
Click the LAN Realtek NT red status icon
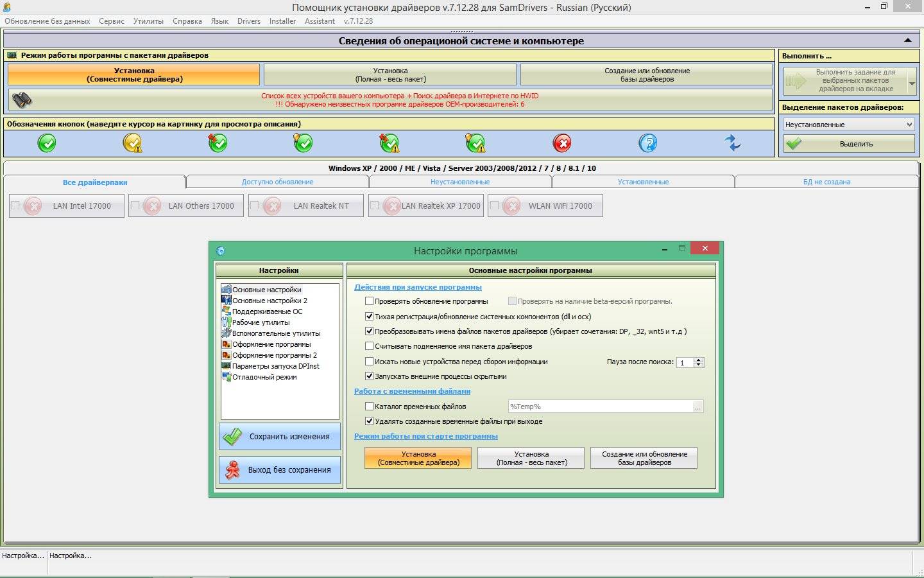pyautogui.click(x=272, y=206)
